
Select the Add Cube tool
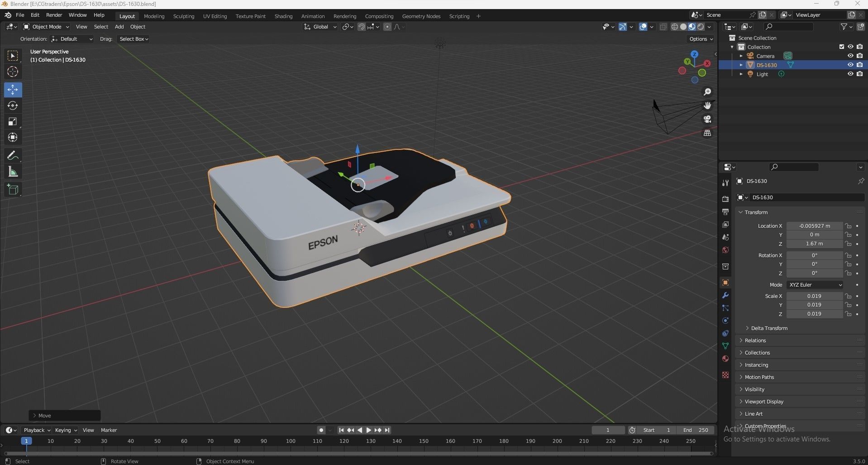tap(13, 189)
